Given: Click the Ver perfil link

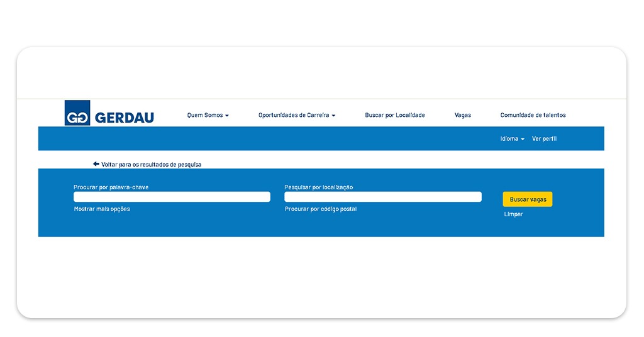Looking at the screenshot, I should tap(544, 138).
